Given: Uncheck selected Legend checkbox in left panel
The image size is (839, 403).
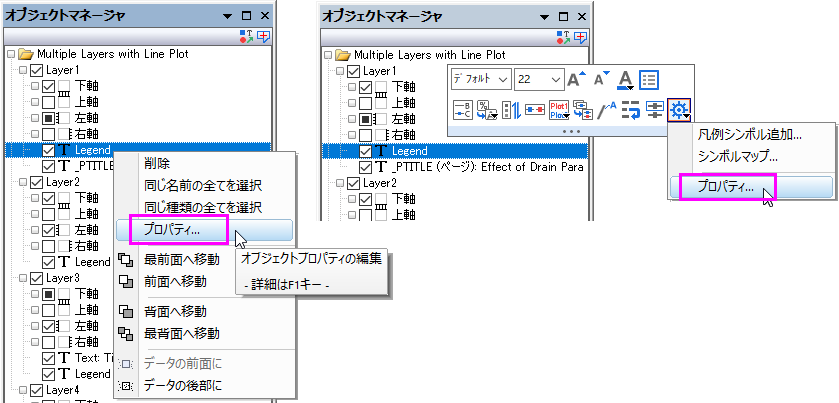Looking at the screenshot, I should [x=49, y=150].
